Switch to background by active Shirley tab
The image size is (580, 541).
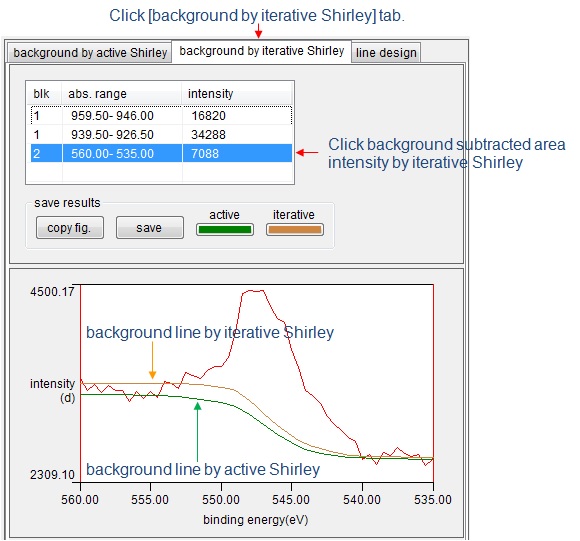click(x=90, y=53)
